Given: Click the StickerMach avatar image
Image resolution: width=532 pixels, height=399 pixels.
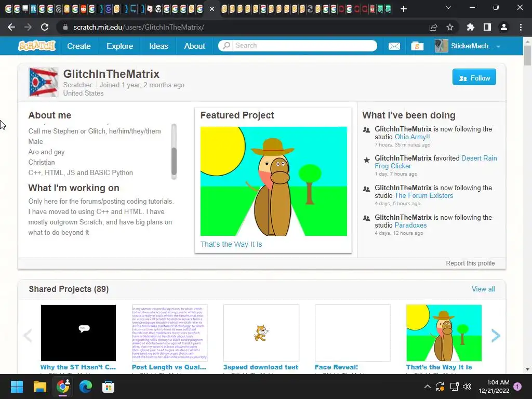Looking at the screenshot, I should click(x=441, y=46).
